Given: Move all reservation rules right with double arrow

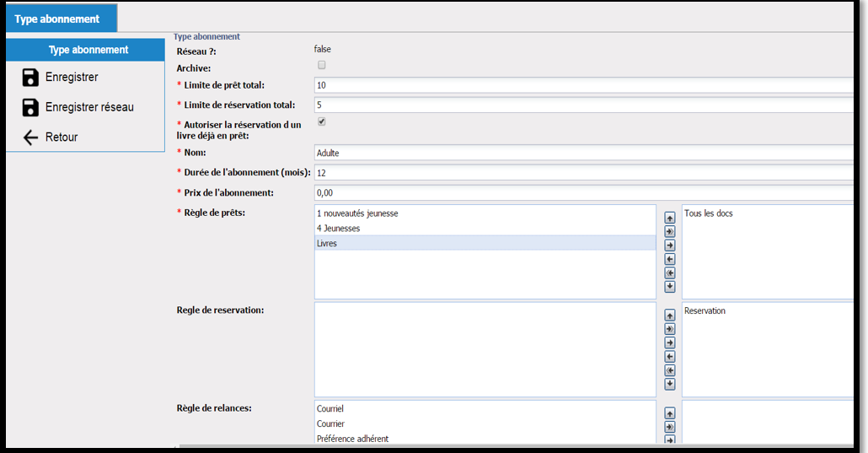Looking at the screenshot, I should [x=670, y=329].
